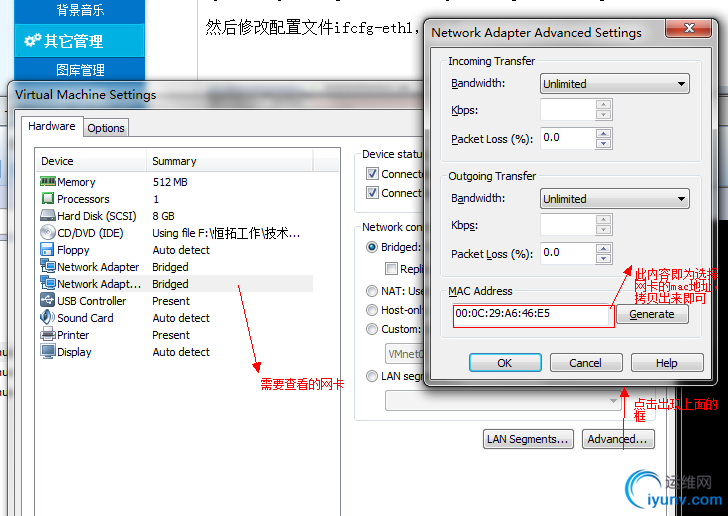The image size is (728, 516).
Task: Toggle the second Connect checkbox in Device status
Action: tap(372, 192)
